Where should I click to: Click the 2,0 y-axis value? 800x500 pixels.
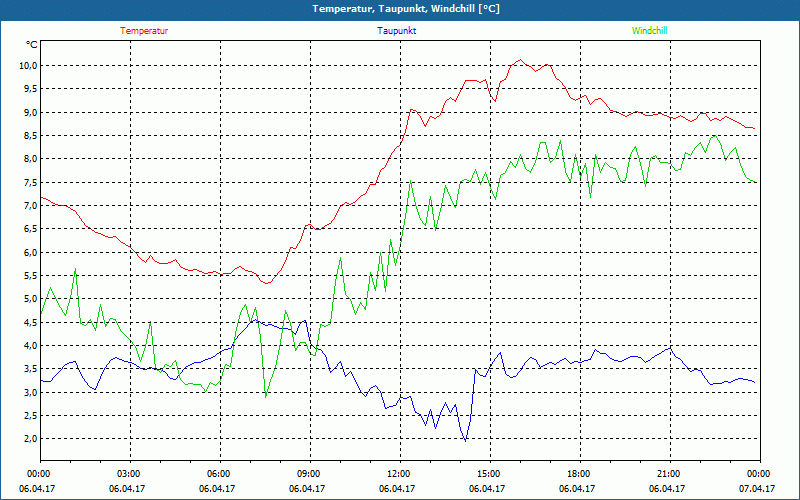30,438
